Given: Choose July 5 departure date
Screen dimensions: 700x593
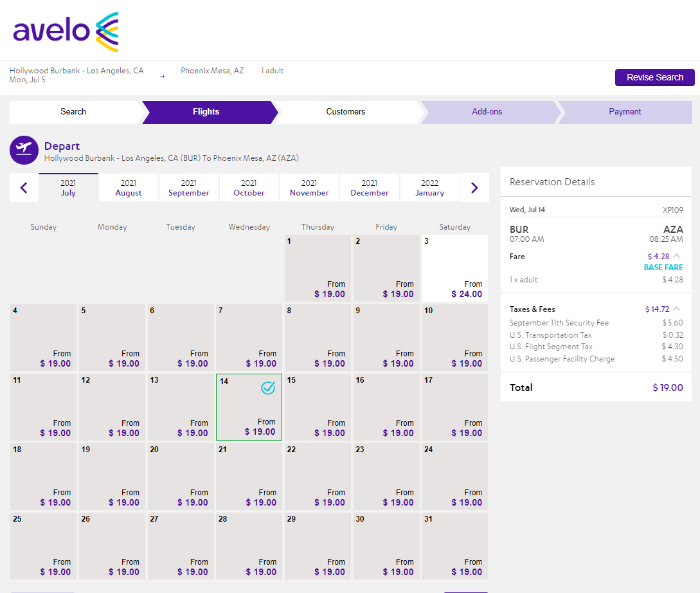Looking at the screenshot, I should [112, 337].
